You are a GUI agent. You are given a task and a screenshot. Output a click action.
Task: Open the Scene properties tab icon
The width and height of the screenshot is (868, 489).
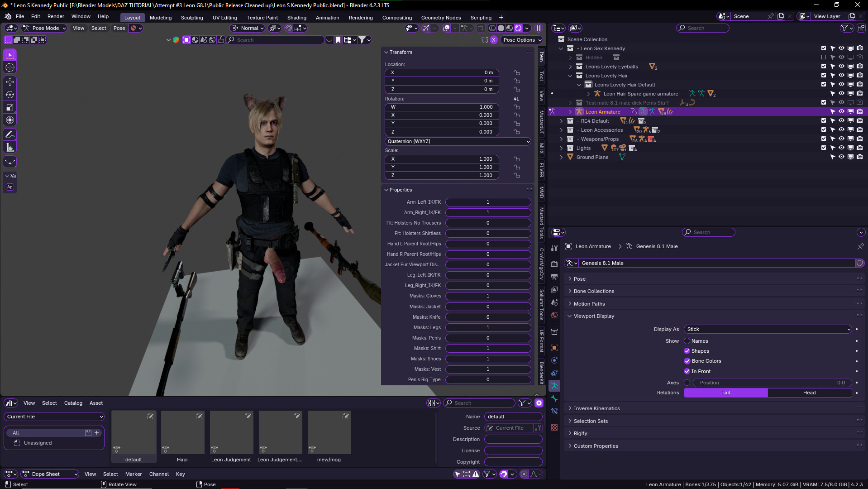(x=554, y=302)
